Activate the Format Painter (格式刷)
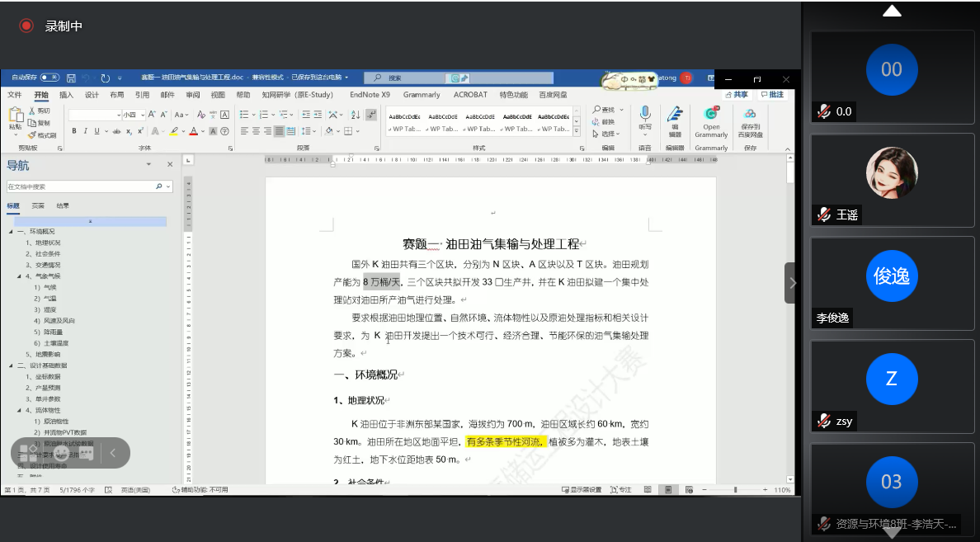 tap(42, 135)
